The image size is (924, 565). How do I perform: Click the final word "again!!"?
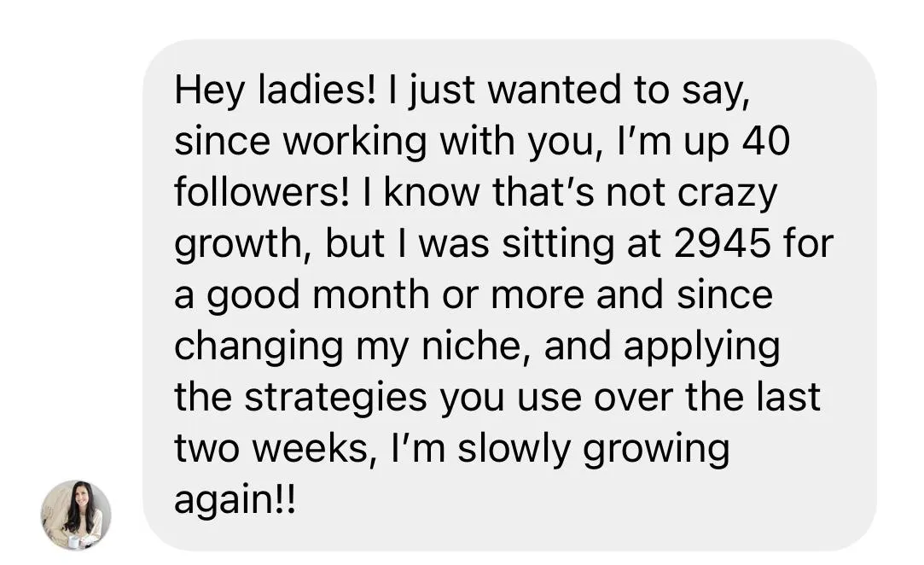[x=235, y=501]
